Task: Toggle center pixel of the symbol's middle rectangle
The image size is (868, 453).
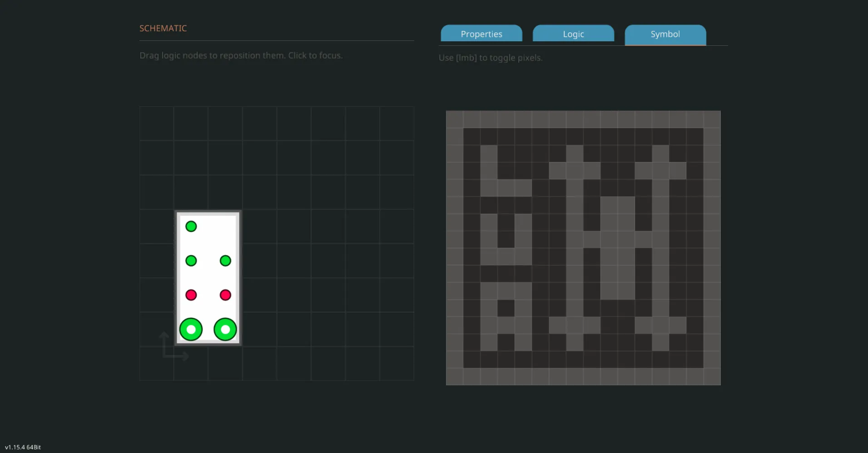Action: click(x=617, y=248)
